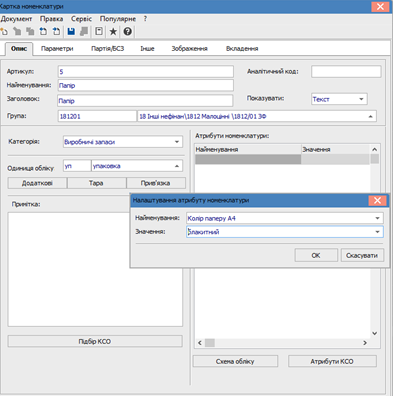Add to favorites with the star icon
Viewport: 393px width, 396px height.
(x=113, y=32)
